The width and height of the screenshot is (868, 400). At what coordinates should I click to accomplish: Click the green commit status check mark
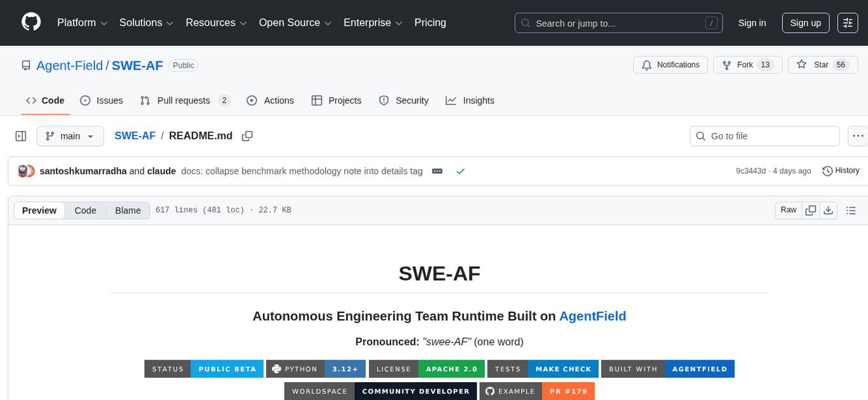pyautogui.click(x=461, y=171)
